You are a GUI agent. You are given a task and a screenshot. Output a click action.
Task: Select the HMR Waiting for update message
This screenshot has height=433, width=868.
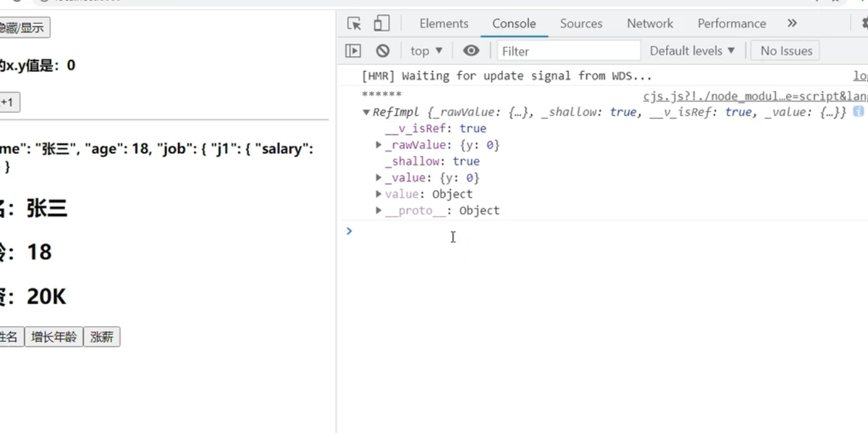[507, 76]
